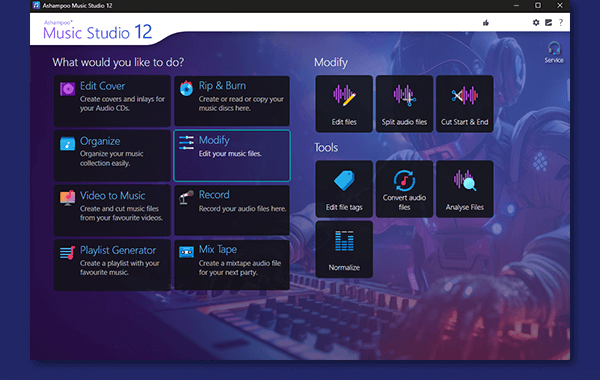Open Cut Start & End tool
Viewport: 600px width, 380px height.
[x=465, y=104]
